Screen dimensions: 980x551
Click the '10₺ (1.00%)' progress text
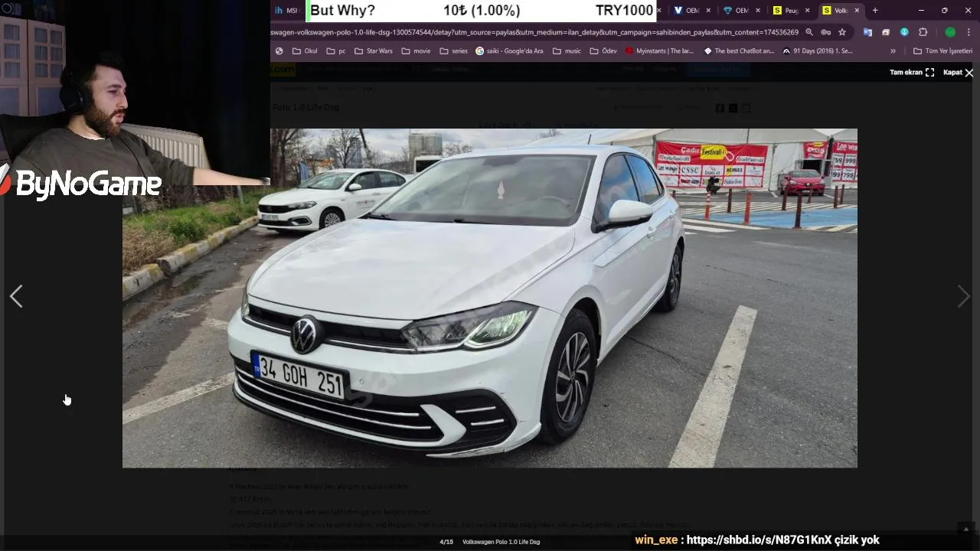tap(482, 11)
